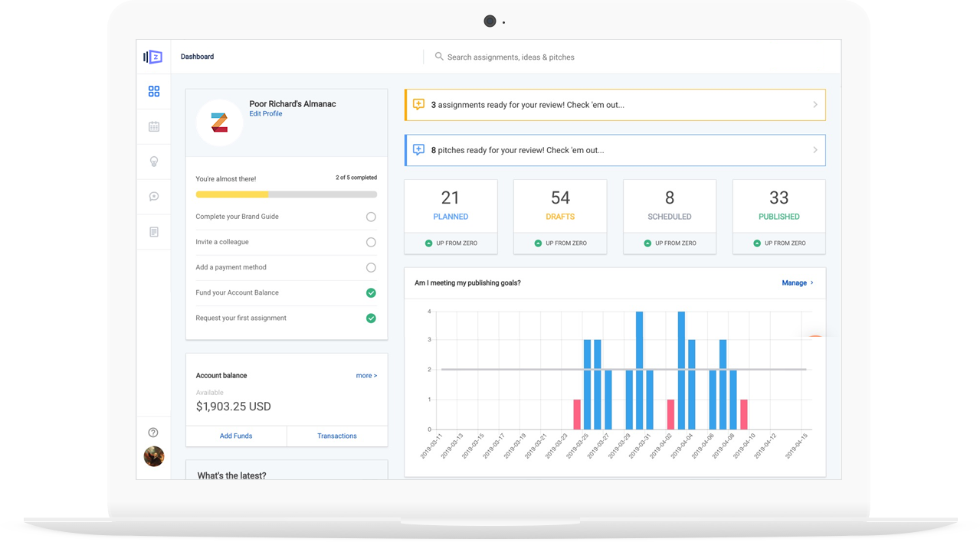
Task: Click the app logo in top-left corner
Action: coord(153,57)
